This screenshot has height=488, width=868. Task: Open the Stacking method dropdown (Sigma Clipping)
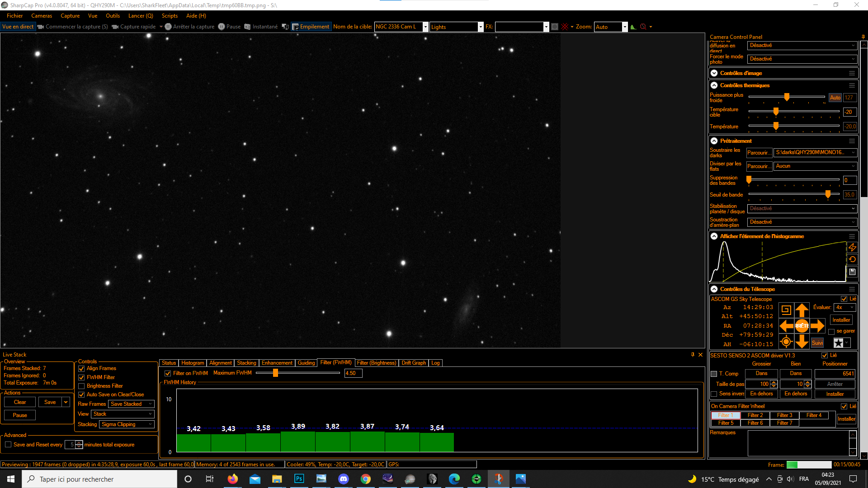127,424
